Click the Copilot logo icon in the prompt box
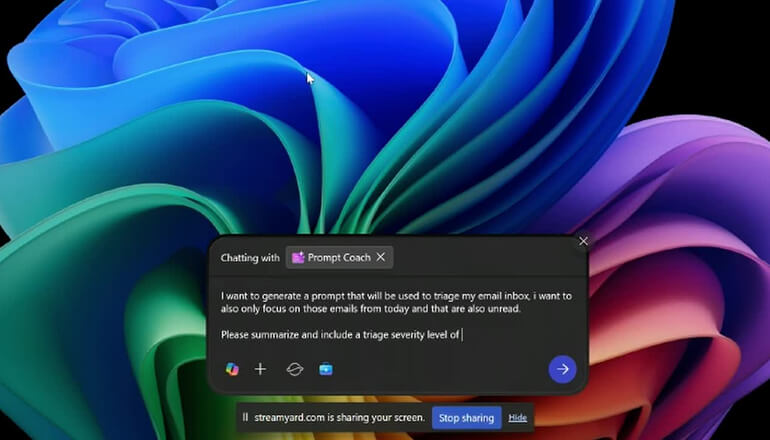770x440 pixels. click(x=232, y=369)
